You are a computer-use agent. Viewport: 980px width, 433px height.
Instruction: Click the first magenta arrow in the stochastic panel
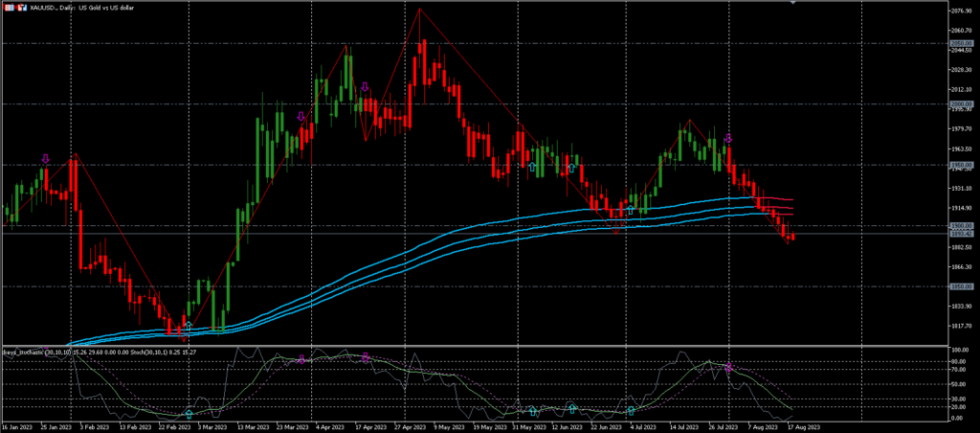[301, 359]
